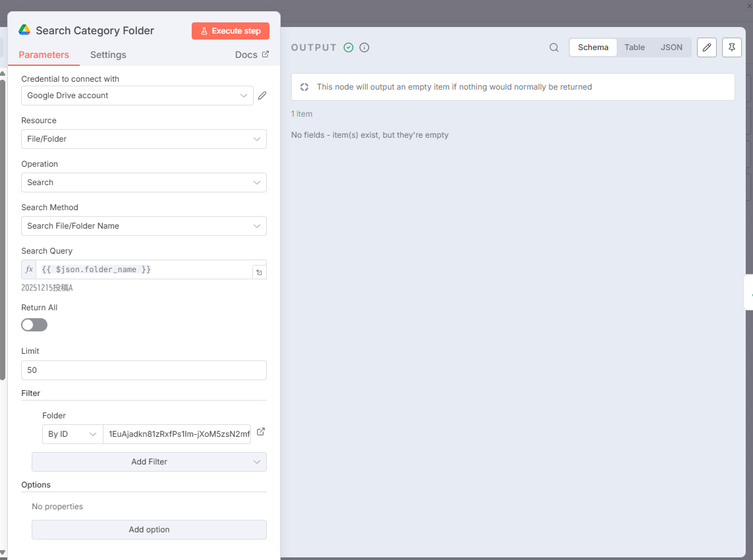The width and height of the screenshot is (753, 560).
Task: Switch to the Settings tab
Action: coord(108,55)
